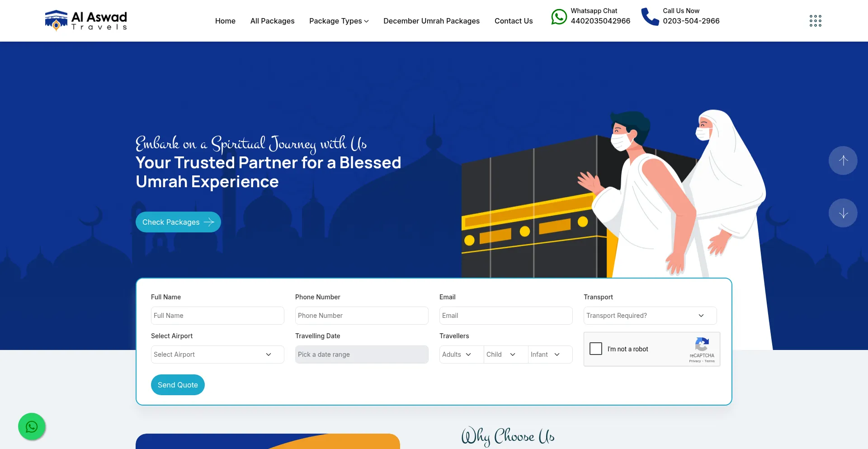Screen dimensions: 868x449
Task: Click the up arrow slider button
Action: point(843,161)
